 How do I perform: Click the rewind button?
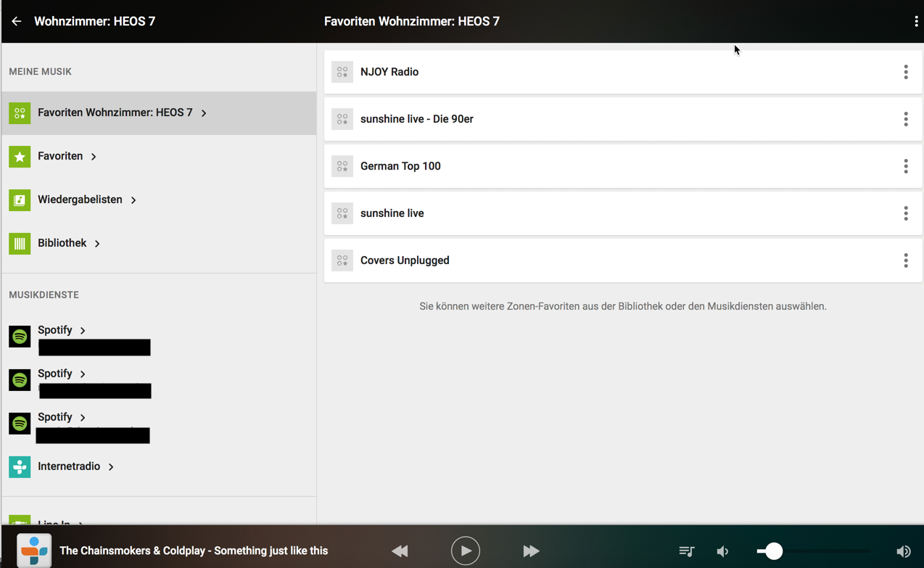point(400,551)
